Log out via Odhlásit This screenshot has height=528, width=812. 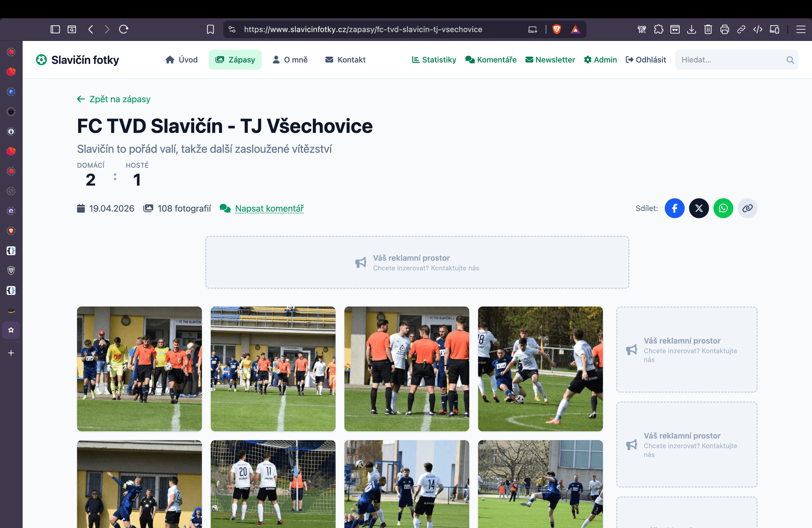tap(646, 60)
